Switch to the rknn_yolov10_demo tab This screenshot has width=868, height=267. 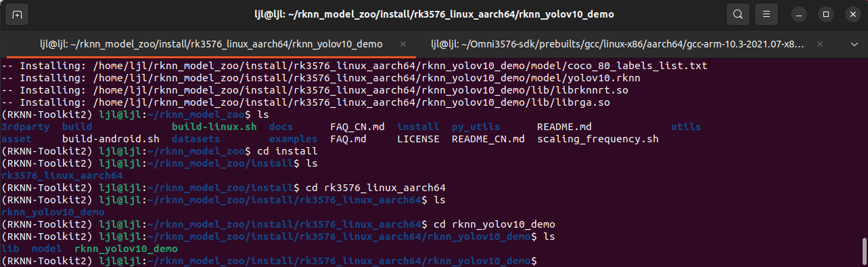(210, 44)
